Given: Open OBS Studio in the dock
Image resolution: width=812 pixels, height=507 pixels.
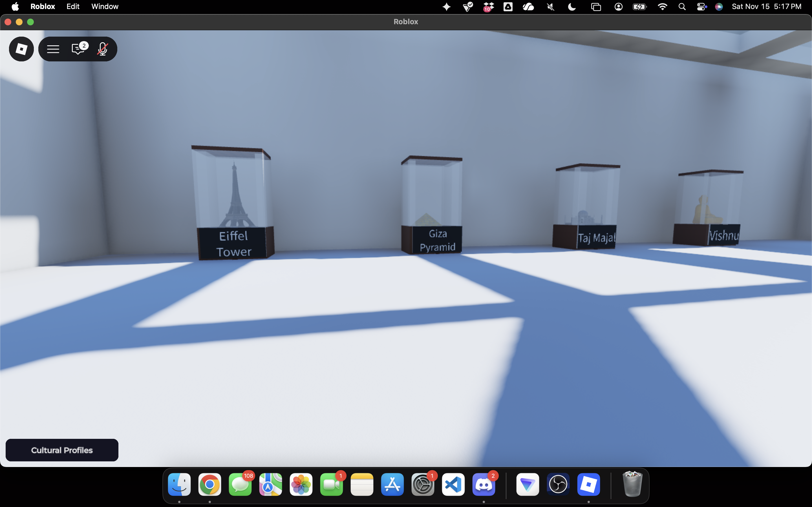Looking at the screenshot, I should (558, 484).
